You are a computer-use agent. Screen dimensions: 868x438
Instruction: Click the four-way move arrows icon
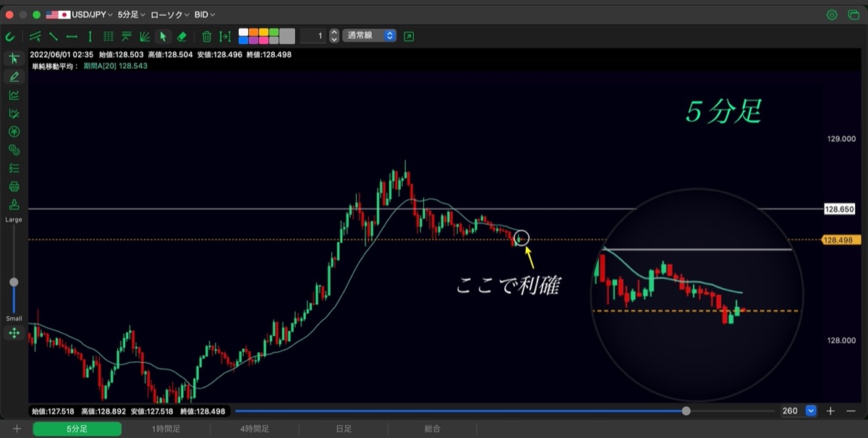point(14,333)
